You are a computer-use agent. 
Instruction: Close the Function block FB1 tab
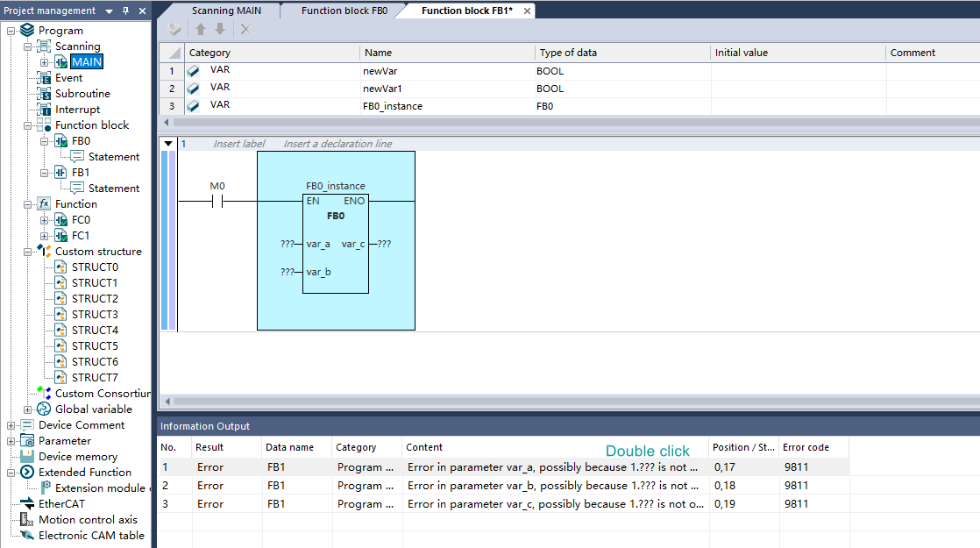coord(527,11)
